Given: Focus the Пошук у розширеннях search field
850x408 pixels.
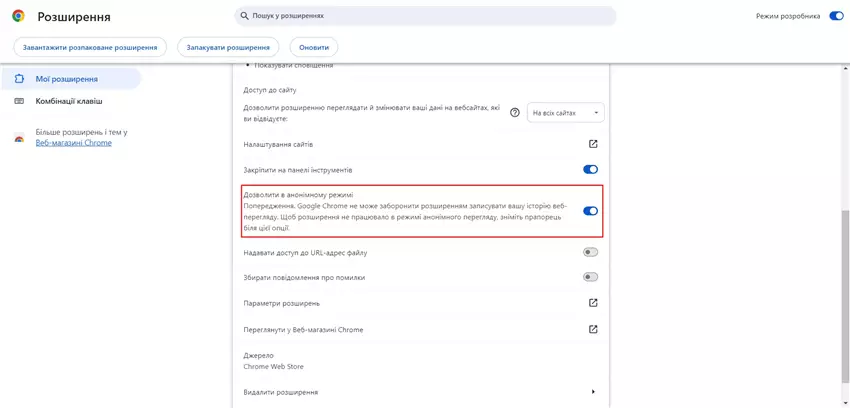Looking at the screenshot, I should coord(425,16).
